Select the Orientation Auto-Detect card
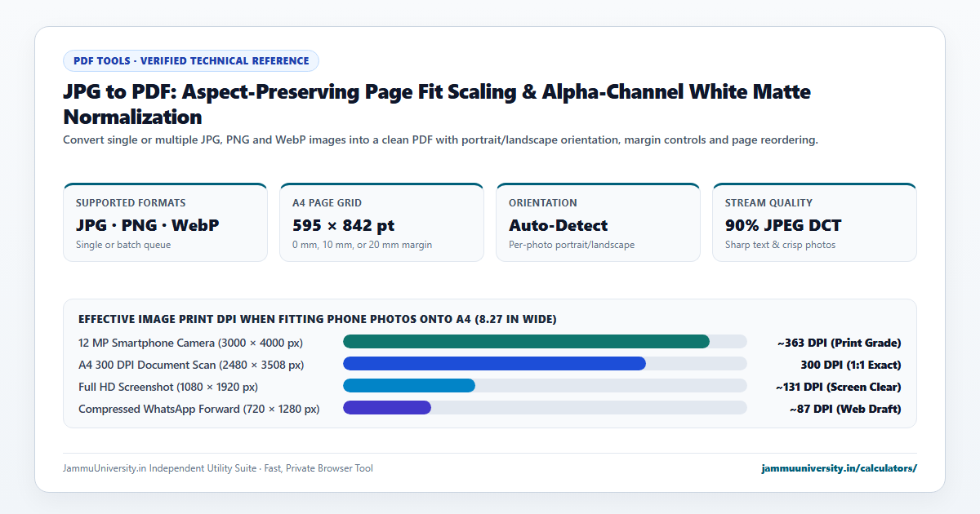The image size is (980, 514). point(598,222)
